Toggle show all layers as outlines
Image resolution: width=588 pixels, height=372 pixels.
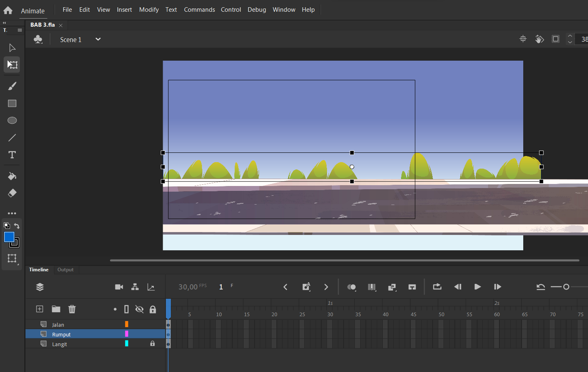pyautogui.click(x=127, y=309)
